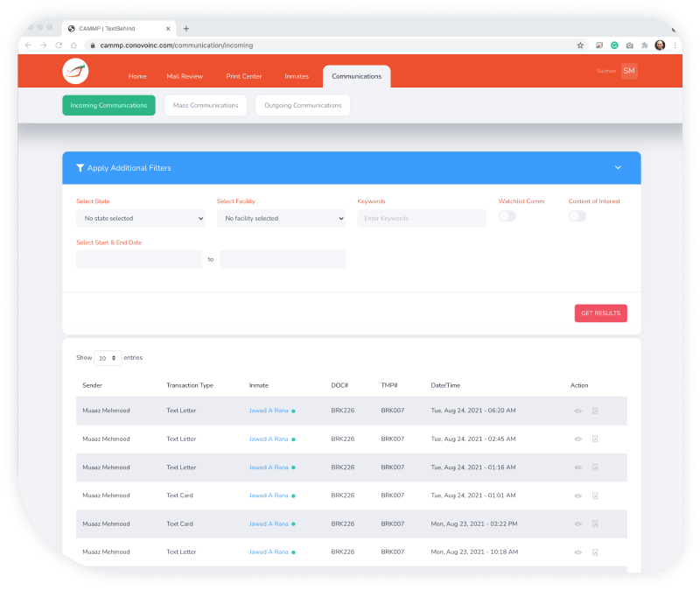Screen dimensions: 700x590
Task: Open the Select State dropdown
Action: coord(140,219)
